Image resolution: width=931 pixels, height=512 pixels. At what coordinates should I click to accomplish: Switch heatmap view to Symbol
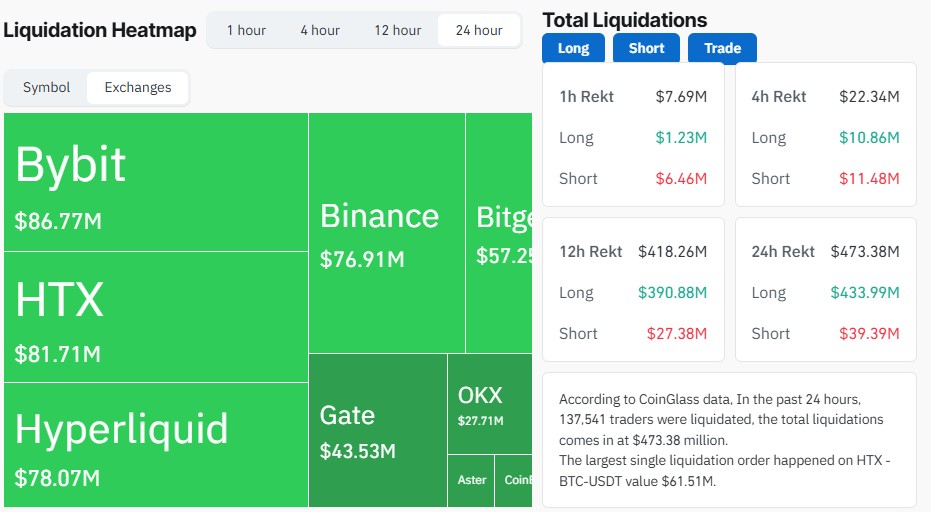coord(47,87)
